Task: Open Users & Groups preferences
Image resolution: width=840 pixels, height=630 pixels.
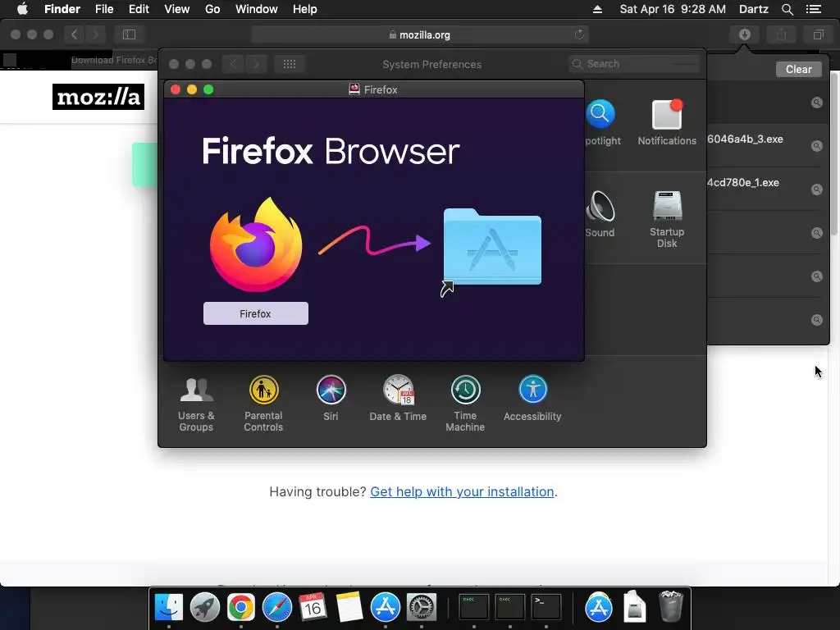Action: click(196, 404)
